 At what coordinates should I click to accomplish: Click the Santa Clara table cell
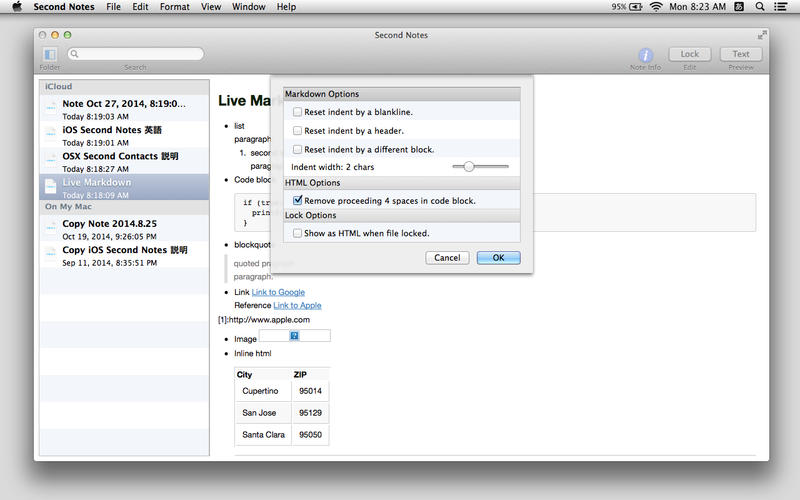click(263, 435)
